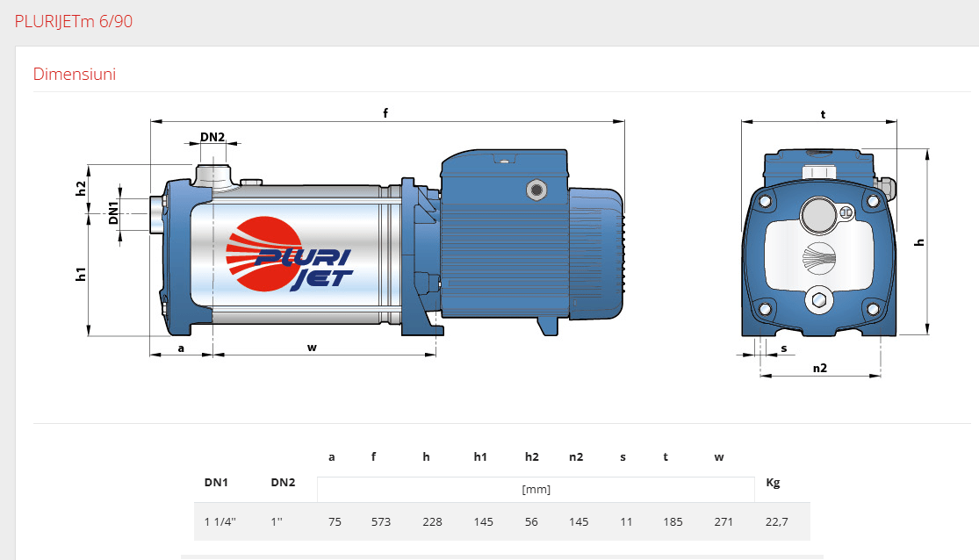The image size is (979, 560).
Task: Click the DN1 column header in table
Action: [216, 482]
